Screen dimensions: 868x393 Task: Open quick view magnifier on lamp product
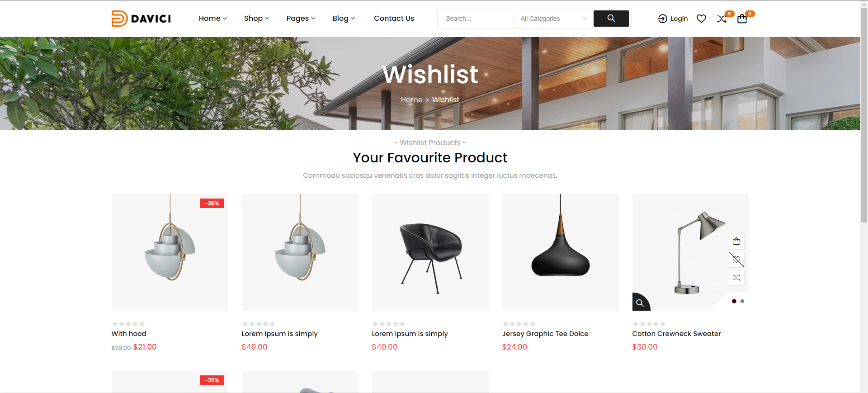pyautogui.click(x=640, y=303)
